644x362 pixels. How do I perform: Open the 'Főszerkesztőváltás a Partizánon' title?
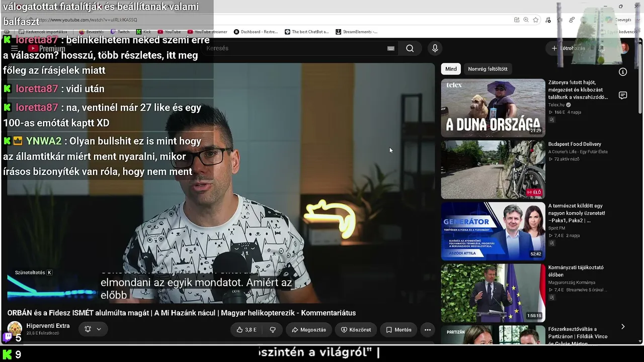coord(578,336)
